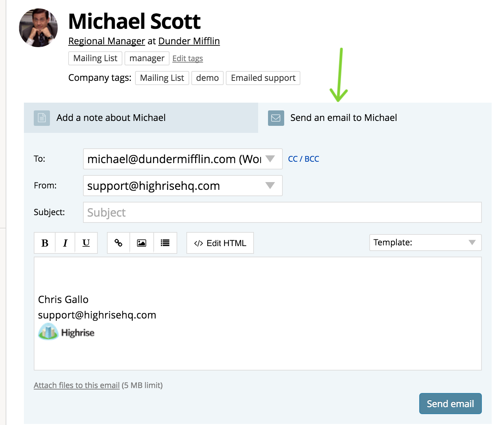Viewport: 504px width, 425px height.
Task: Click the demo company tag
Action: pyautogui.click(x=208, y=78)
